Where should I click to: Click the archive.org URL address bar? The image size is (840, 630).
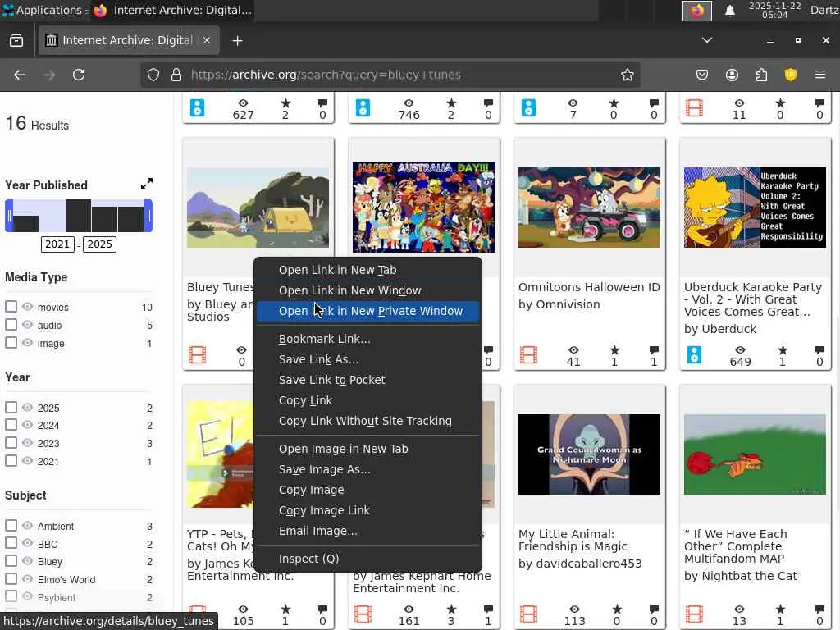pos(391,75)
